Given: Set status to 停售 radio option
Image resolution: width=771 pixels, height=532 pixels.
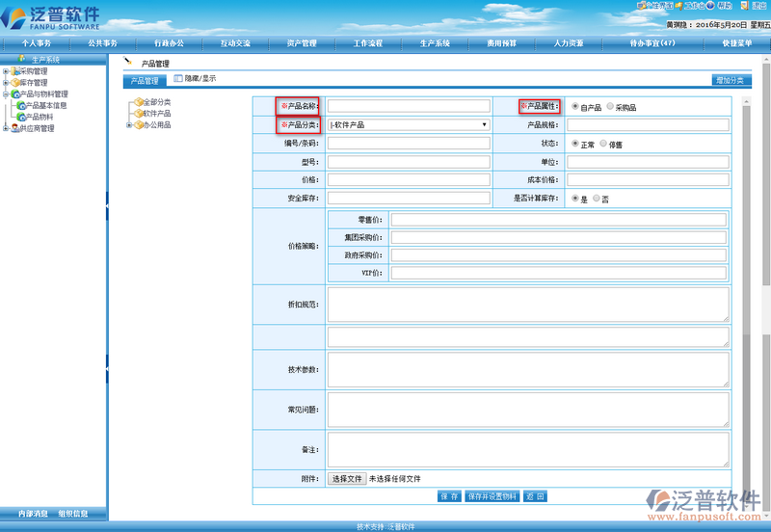Looking at the screenshot, I should click(x=603, y=144).
